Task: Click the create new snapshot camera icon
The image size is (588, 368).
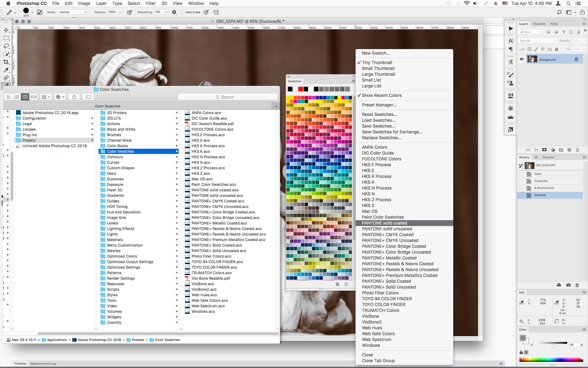Action: (568, 285)
